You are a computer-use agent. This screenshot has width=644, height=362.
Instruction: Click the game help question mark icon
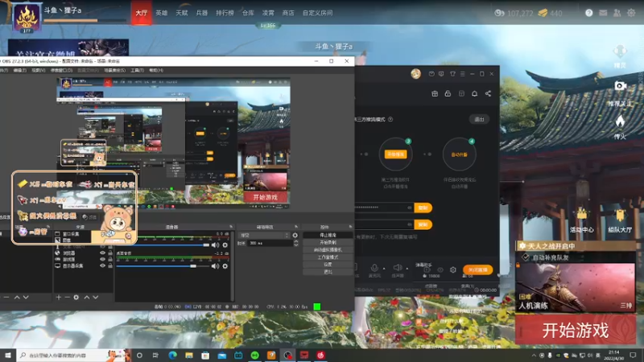(x=589, y=13)
